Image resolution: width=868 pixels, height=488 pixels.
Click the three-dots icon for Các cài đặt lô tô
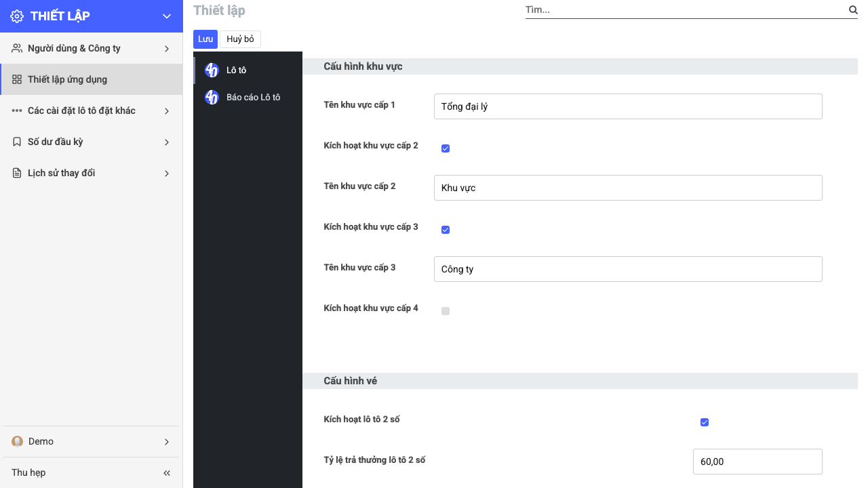(17, 110)
